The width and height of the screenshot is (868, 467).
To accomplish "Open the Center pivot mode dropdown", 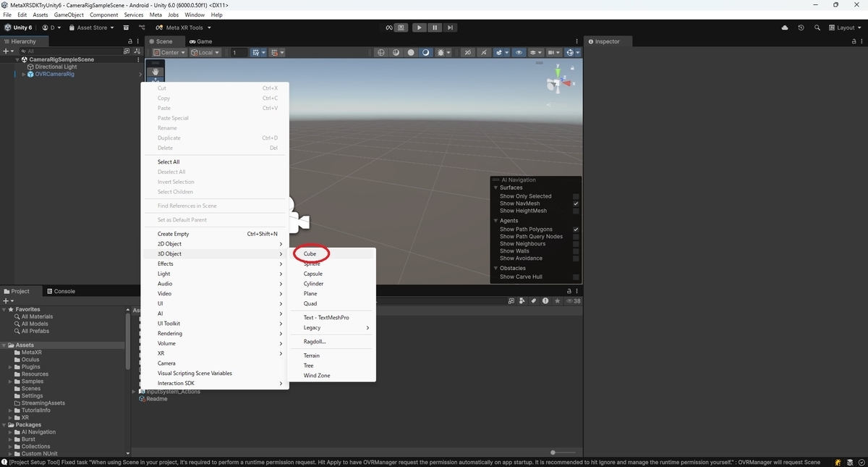I will [x=168, y=52].
